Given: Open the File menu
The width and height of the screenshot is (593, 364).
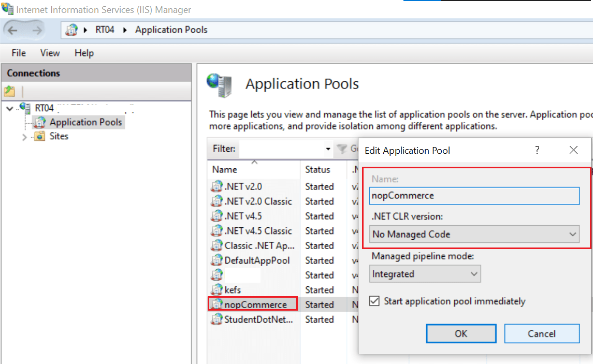Looking at the screenshot, I should [x=19, y=53].
